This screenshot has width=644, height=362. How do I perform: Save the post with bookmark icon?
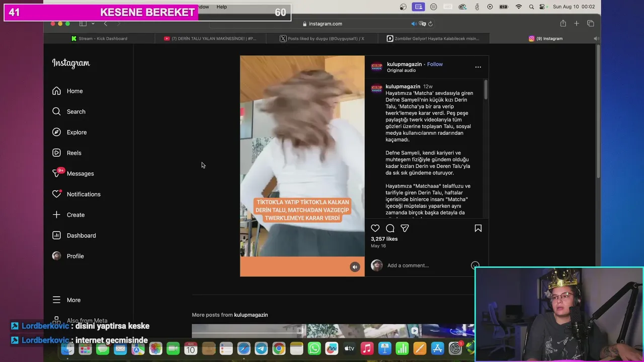[x=478, y=228]
